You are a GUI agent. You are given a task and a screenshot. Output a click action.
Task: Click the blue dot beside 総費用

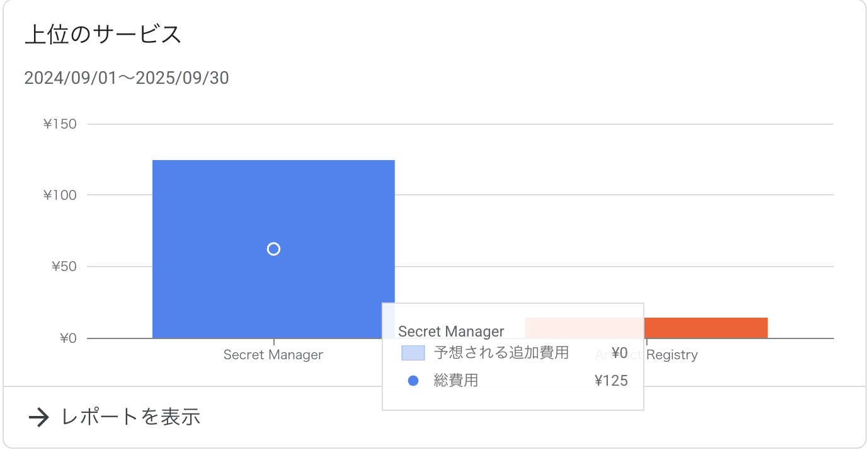point(413,381)
